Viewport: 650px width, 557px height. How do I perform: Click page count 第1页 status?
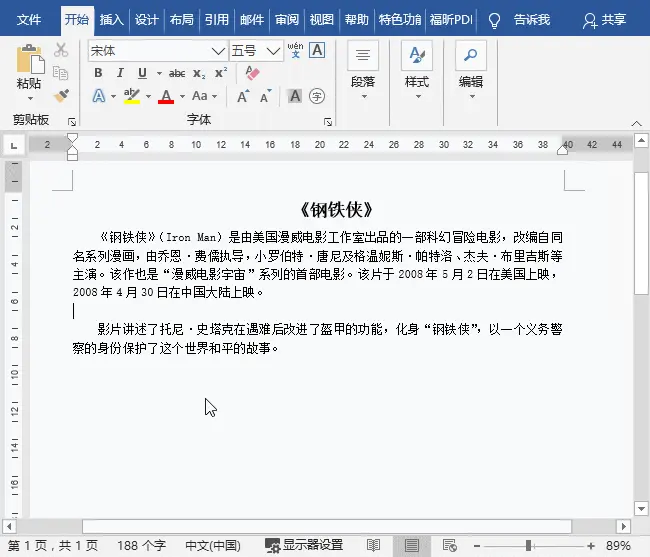[53, 545]
